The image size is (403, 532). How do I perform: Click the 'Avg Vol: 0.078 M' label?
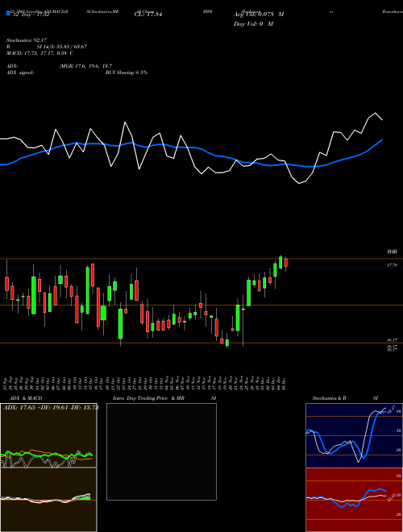(259, 15)
